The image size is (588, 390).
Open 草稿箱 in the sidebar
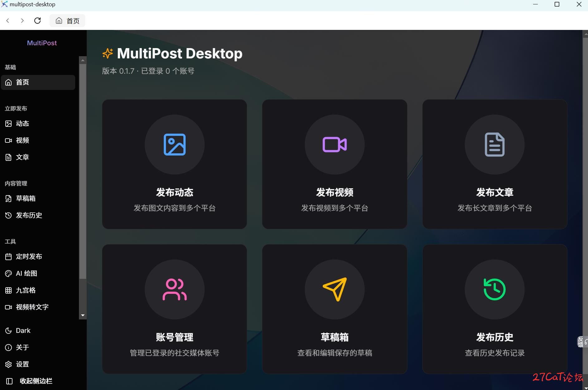(38, 199)
